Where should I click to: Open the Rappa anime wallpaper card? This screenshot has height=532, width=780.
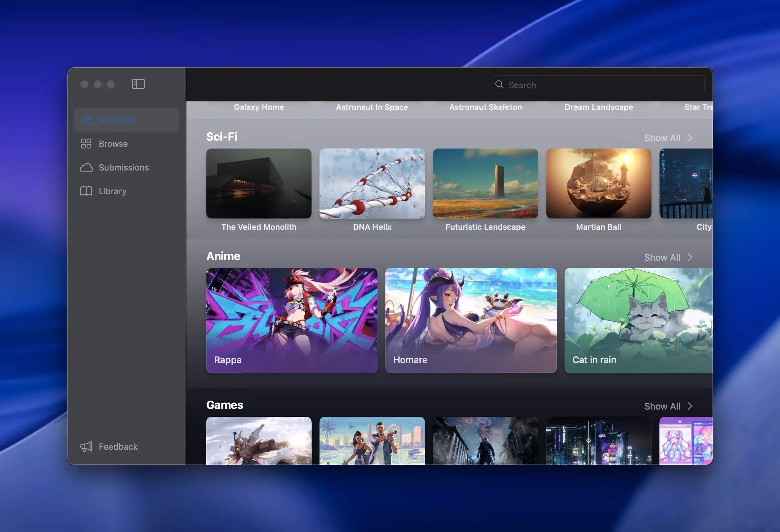coord(292,320)
